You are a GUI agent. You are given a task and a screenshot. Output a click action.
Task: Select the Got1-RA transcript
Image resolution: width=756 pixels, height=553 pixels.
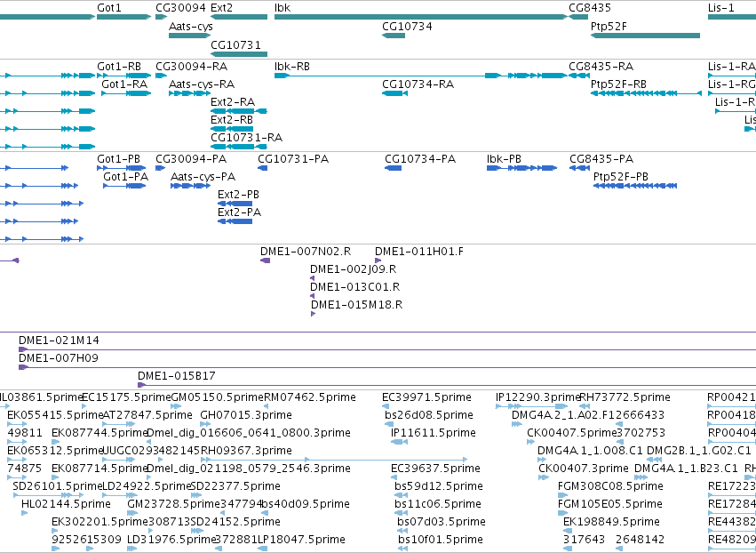pos(126,93)
